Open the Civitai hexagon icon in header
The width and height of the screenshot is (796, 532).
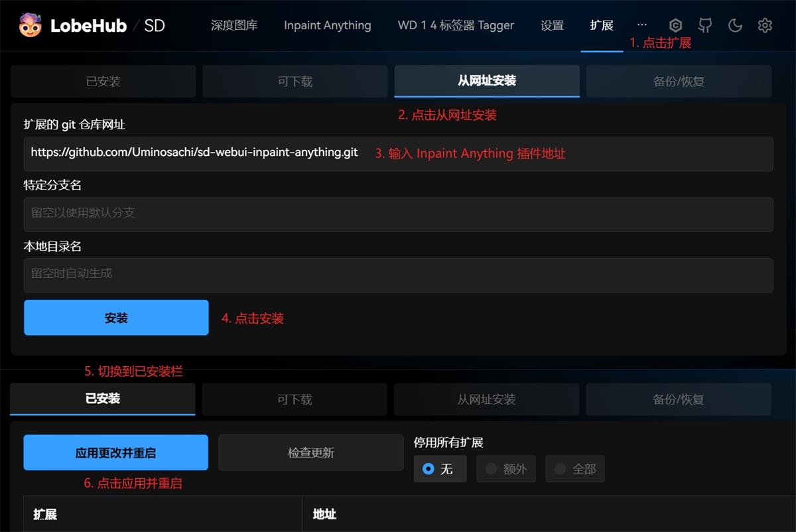(x=675, y=26)
